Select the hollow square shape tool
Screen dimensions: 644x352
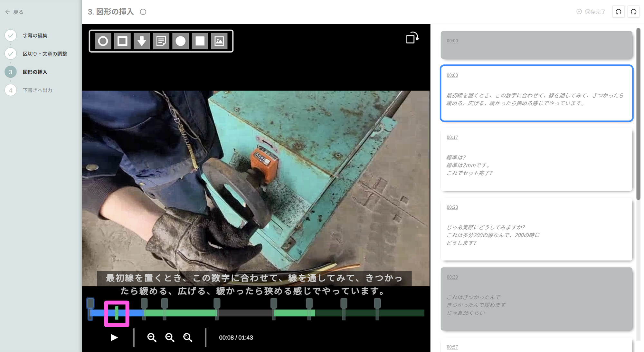[x=122, y=41]
